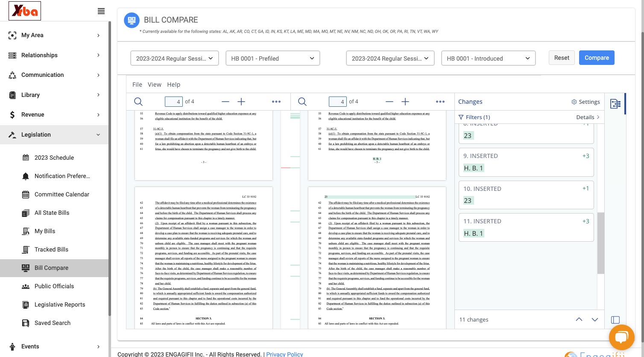644x357 pixels.
Task: Expand Communication menu chevron
Action: [x=98, y=75]
